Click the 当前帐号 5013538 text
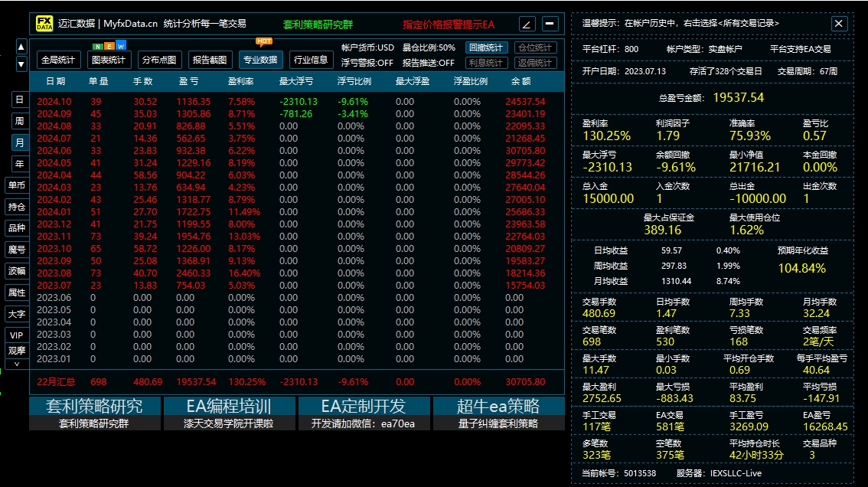 [619, 474]
